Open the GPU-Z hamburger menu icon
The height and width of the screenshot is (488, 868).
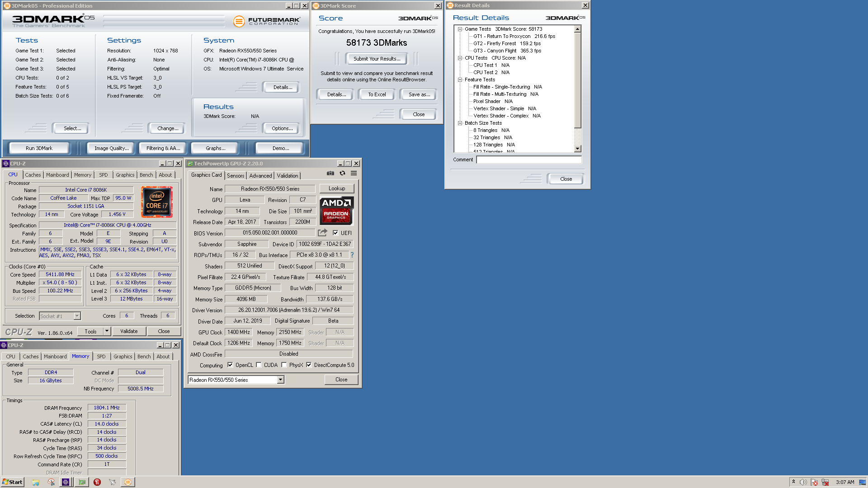pyautogui.click(x=354, y=173)
